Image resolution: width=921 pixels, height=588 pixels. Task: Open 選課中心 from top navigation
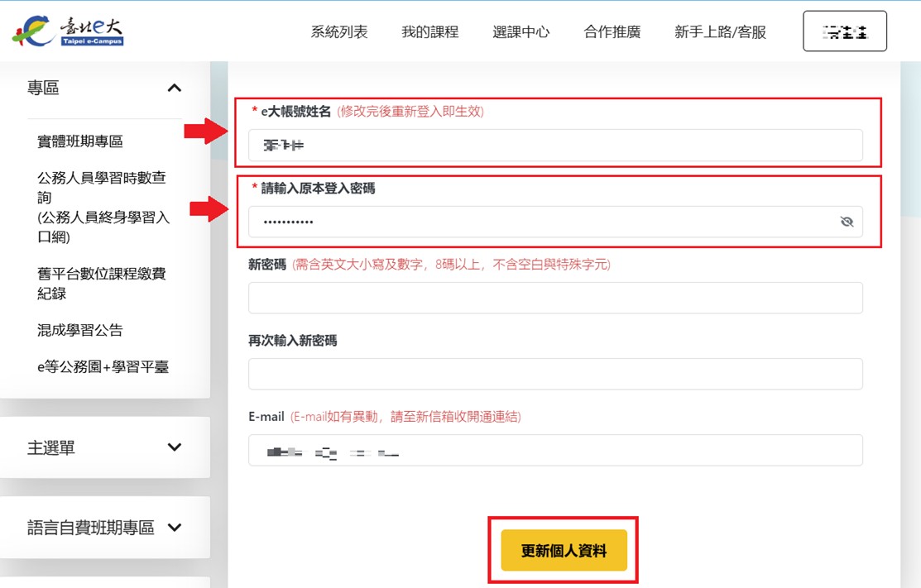(x=520, y=32)
